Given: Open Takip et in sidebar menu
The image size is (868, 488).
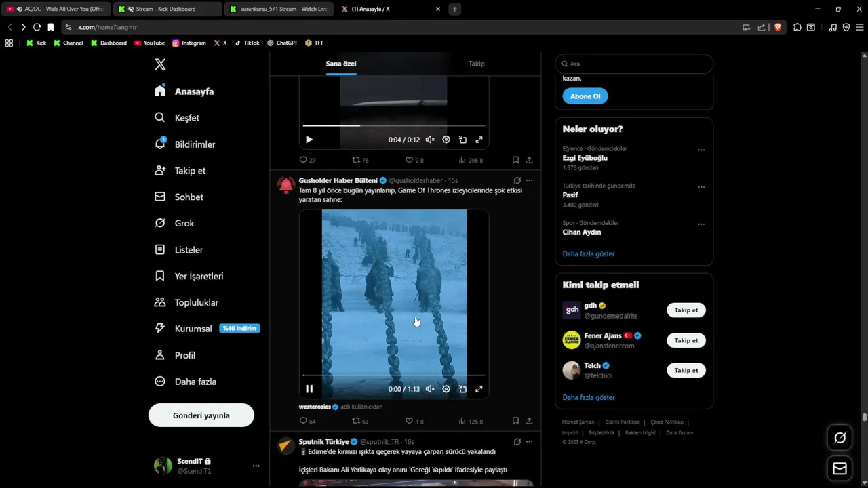Looking at the screenshot, I should (180, 171).
